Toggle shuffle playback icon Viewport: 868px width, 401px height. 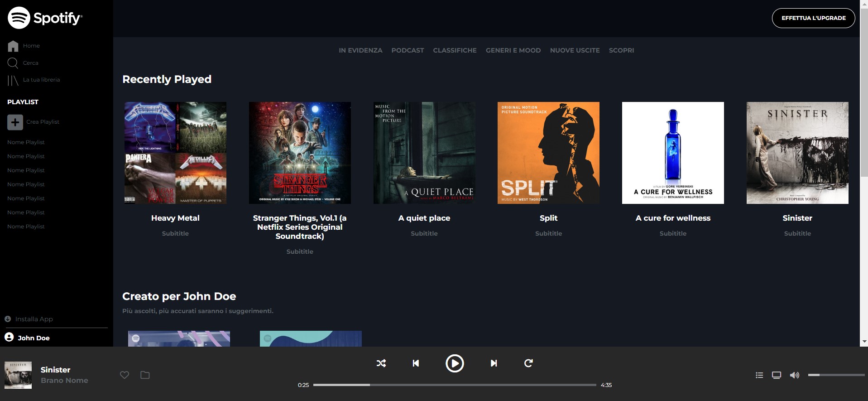[381, 363]
